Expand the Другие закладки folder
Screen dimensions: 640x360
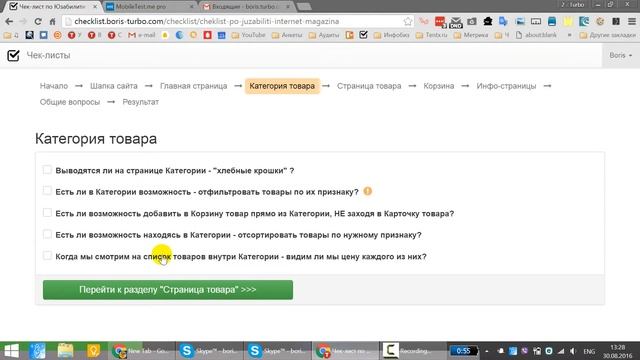coord(607,35)
